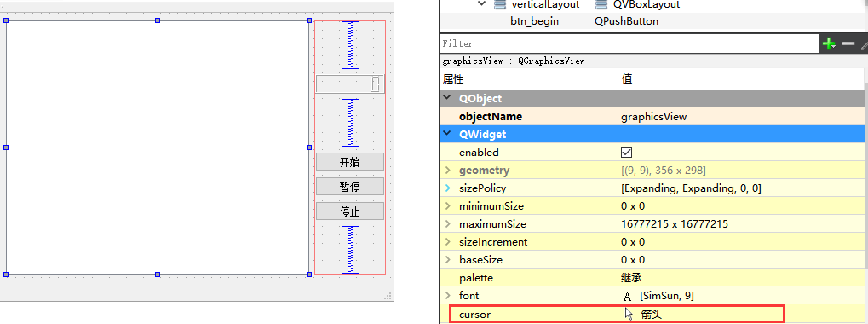Viewport: 868px width, 324px height.
Task: Expand the baseSize property
Action: [447, 260]
